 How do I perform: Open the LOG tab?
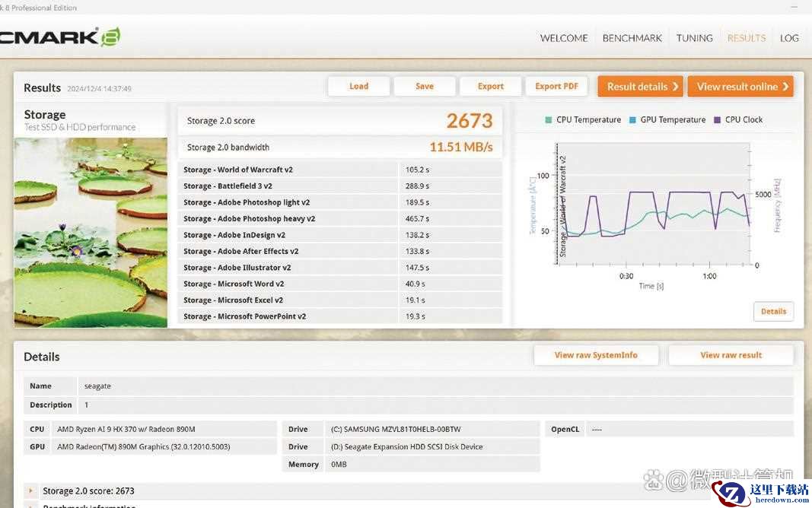coord(789,38)
